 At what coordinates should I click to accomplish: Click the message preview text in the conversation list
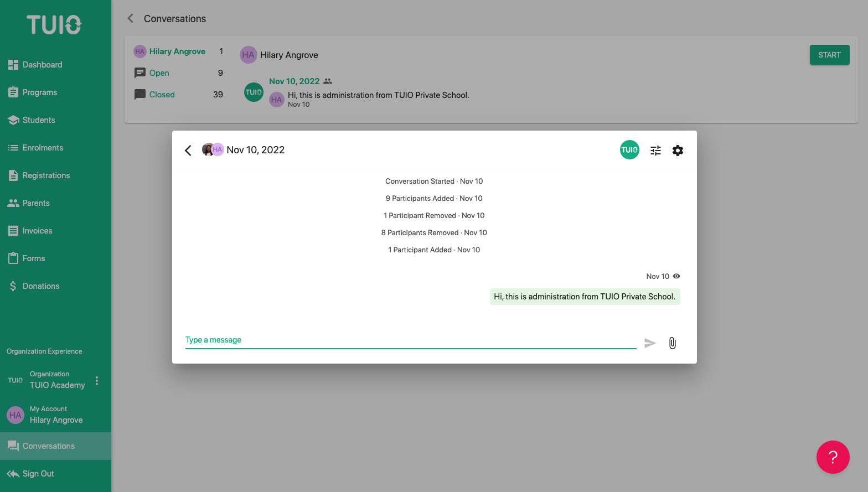coord(379,95)
